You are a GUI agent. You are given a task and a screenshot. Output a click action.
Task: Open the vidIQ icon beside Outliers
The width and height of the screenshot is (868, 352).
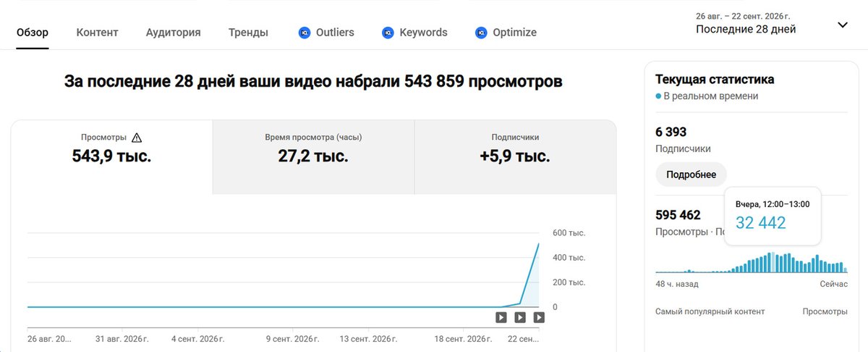pos(304,33)
